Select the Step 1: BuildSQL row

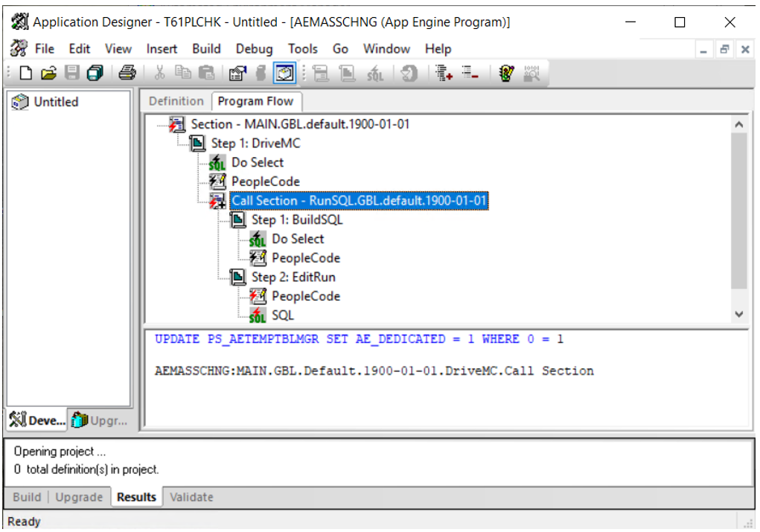297,220
